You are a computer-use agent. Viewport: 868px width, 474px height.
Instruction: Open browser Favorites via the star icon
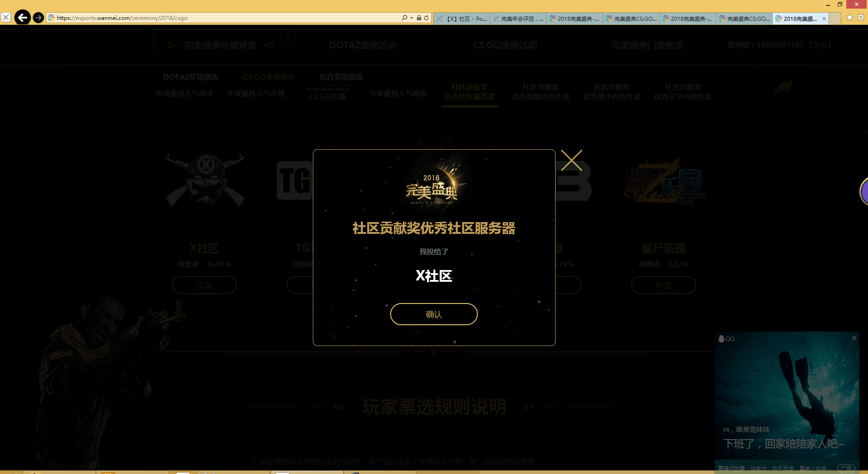click(850, 17)
